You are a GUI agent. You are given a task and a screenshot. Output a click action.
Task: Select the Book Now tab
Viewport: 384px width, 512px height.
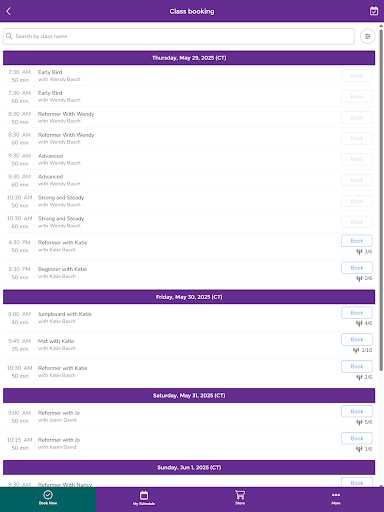[48, 498]
